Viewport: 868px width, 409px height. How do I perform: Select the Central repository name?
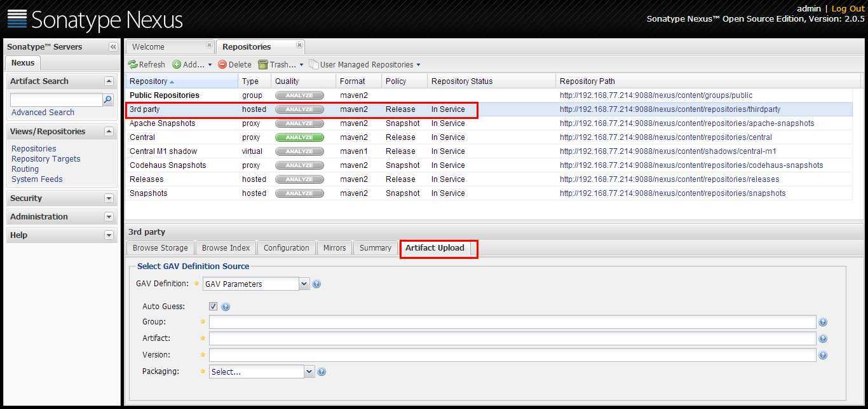coord(142,137)
